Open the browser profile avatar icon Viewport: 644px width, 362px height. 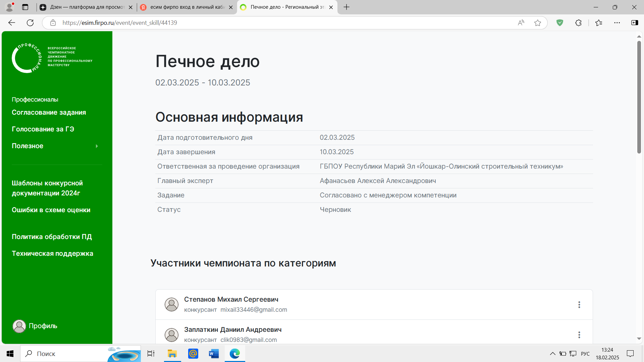click(10, 7)
